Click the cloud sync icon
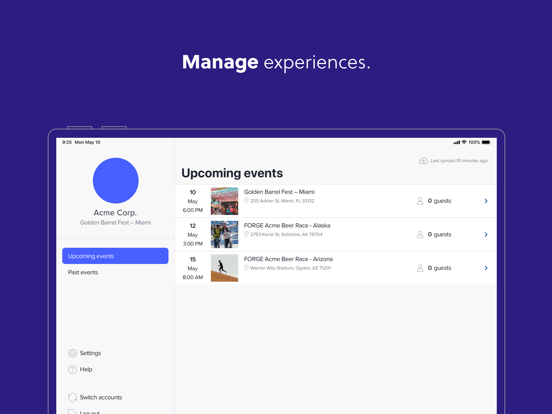The height and width of the screenshot is (414, 552). click(x=423, y=161)
